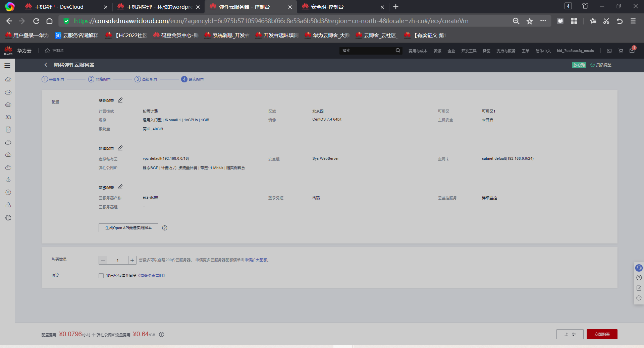This screenshot has height=348, width=644.
Task: Open the hid_7oa3uuxfq_muxtc account menu
Action: pyautogui.click(x=575, y=51)
